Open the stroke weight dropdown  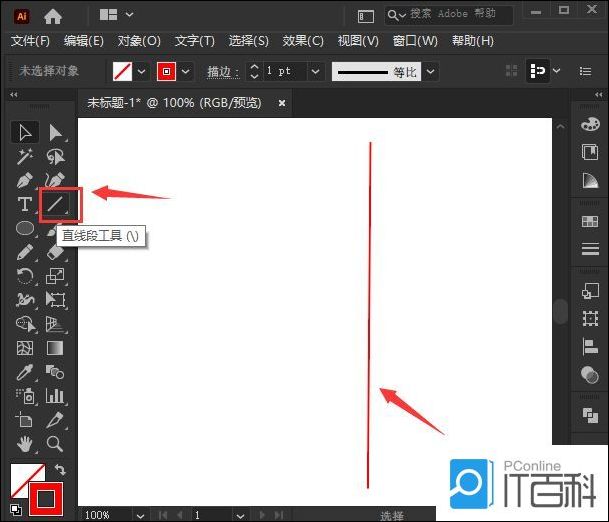click(x=315, y=71)
